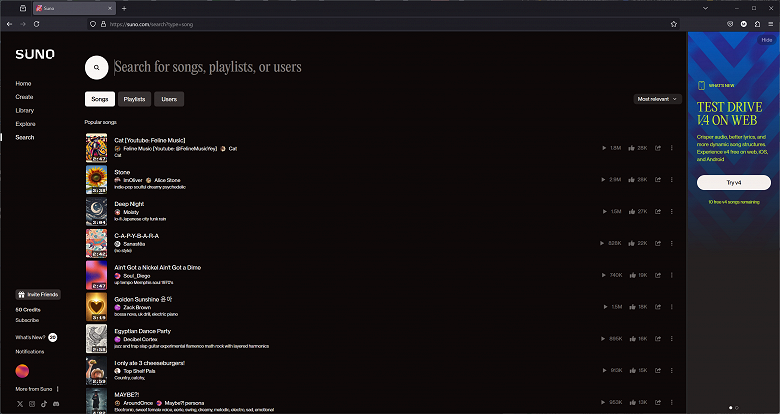780x414 pixels.
Task: Open Suno's X profile icon
Action: 19,404
